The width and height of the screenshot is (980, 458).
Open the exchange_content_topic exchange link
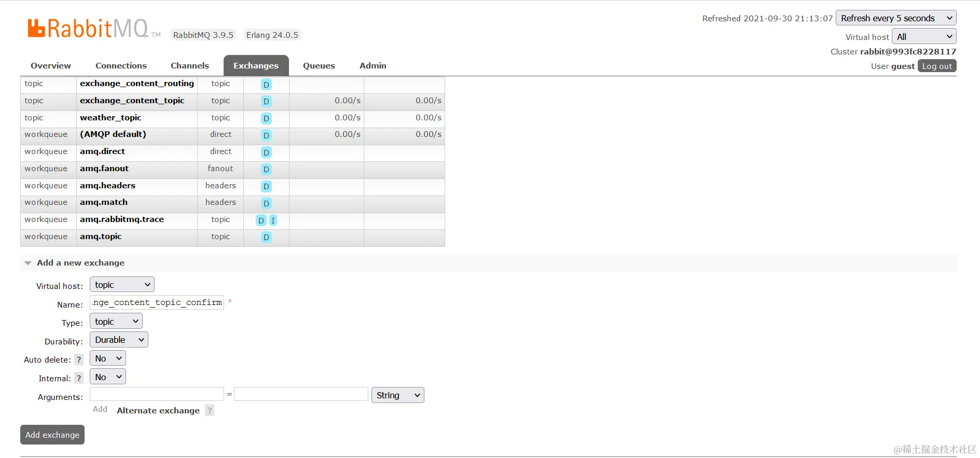click(132, 101)
